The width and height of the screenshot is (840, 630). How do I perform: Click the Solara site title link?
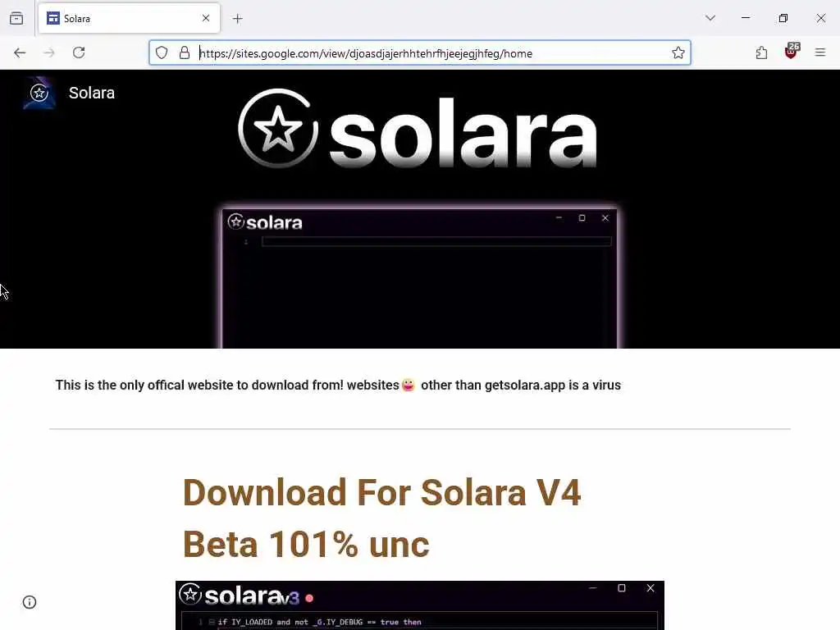click(x=92, y=93)
